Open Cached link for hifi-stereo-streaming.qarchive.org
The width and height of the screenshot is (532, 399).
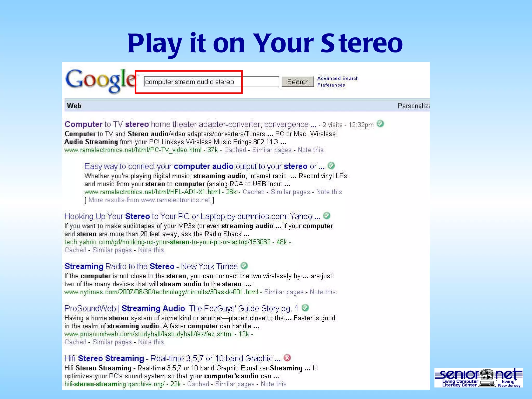tap(198, 384)
